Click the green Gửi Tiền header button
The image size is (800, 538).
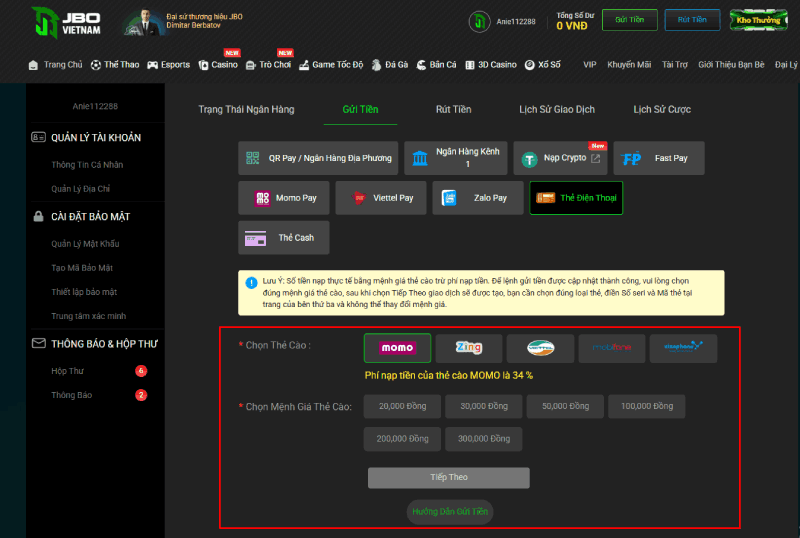point(630,20)
